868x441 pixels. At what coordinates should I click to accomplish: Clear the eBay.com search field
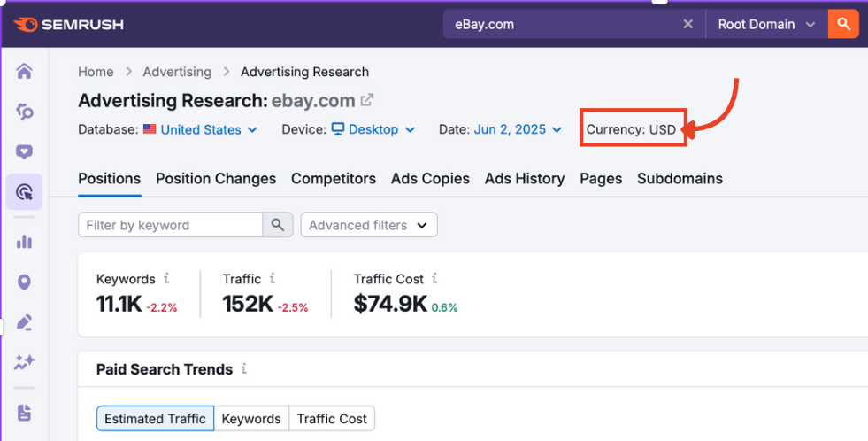click(687, 25)
